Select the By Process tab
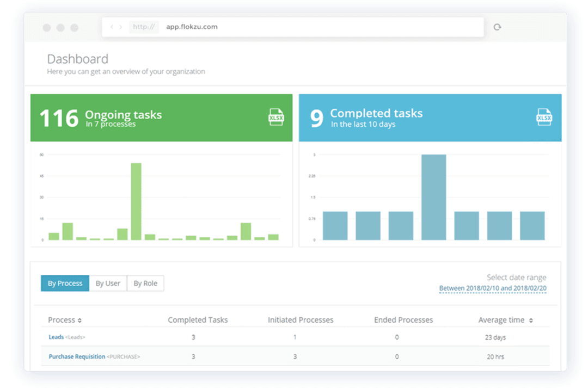This screenshot has width=588, height=388. (65, 283)
